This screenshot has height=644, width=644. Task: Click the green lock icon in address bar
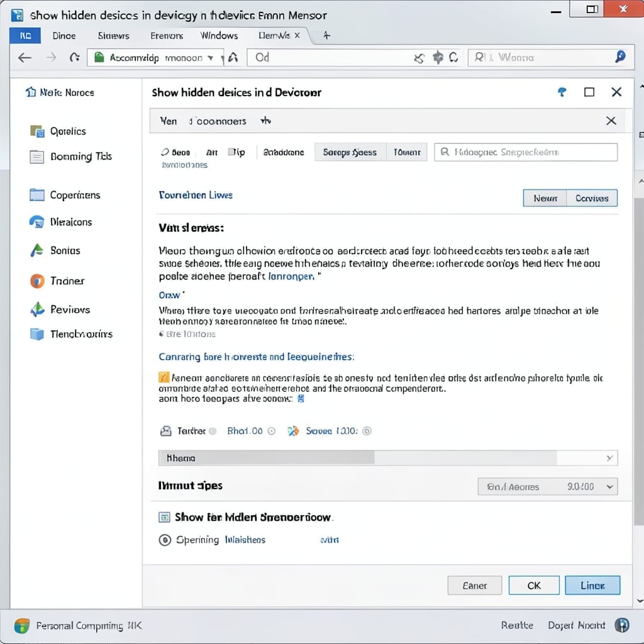click(99, 57)
